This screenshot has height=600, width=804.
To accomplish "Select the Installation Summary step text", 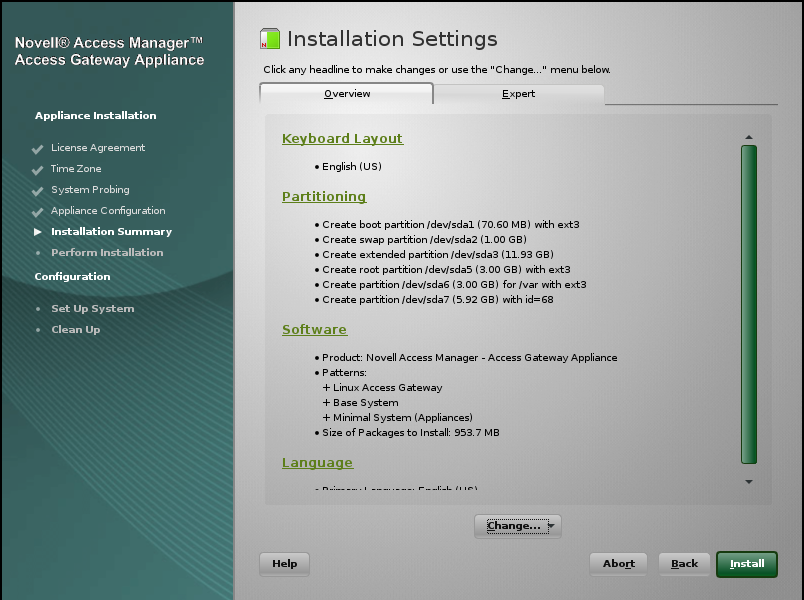I will (111, 232).
